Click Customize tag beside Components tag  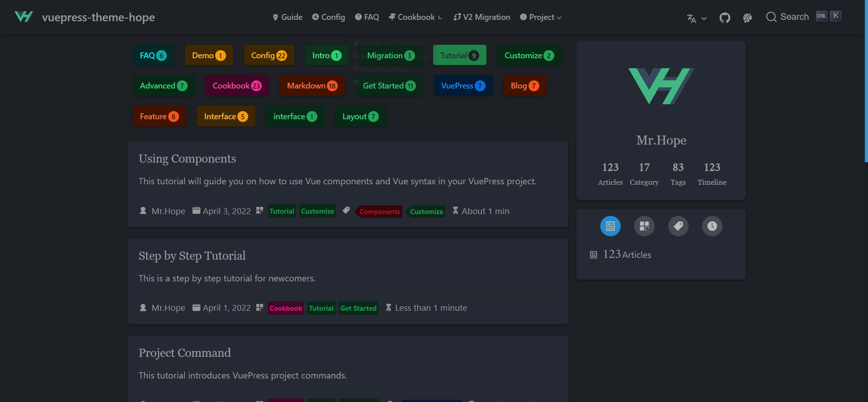pyautogui.click(x=426, y=211)
